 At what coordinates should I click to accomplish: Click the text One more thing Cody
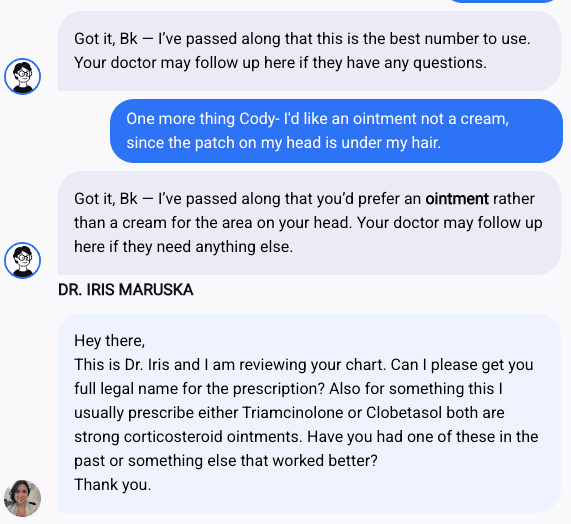(200, 119)
